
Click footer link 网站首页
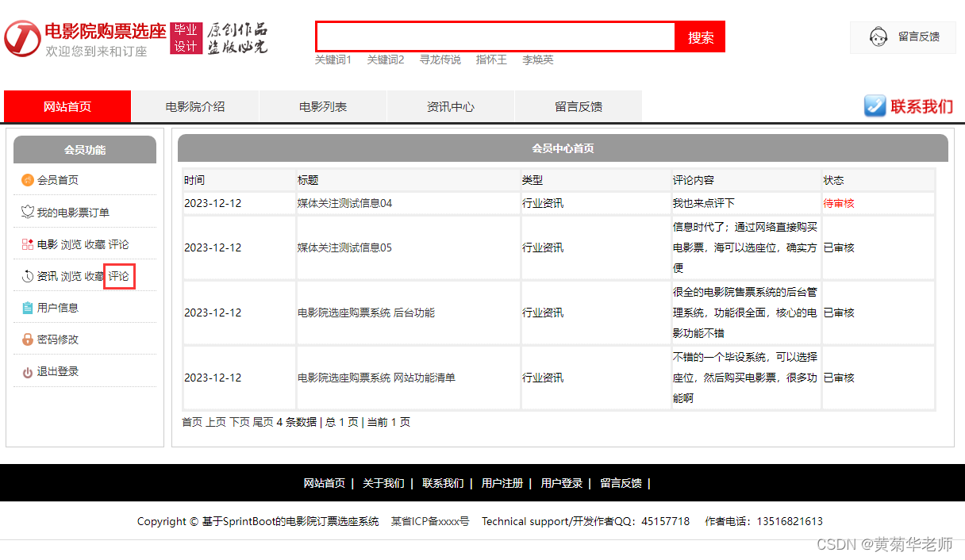pos(325,483)
